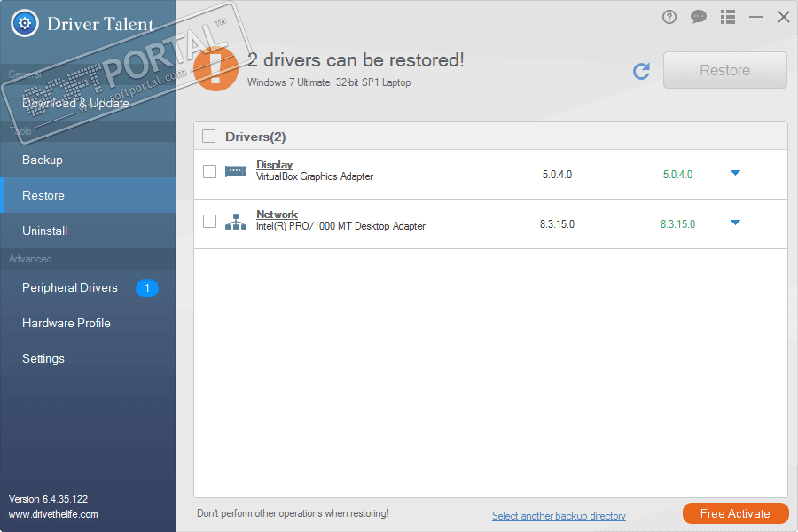Click Intel(R) PRO/1000 MT Desktop Adapter name

pos(340,226)
